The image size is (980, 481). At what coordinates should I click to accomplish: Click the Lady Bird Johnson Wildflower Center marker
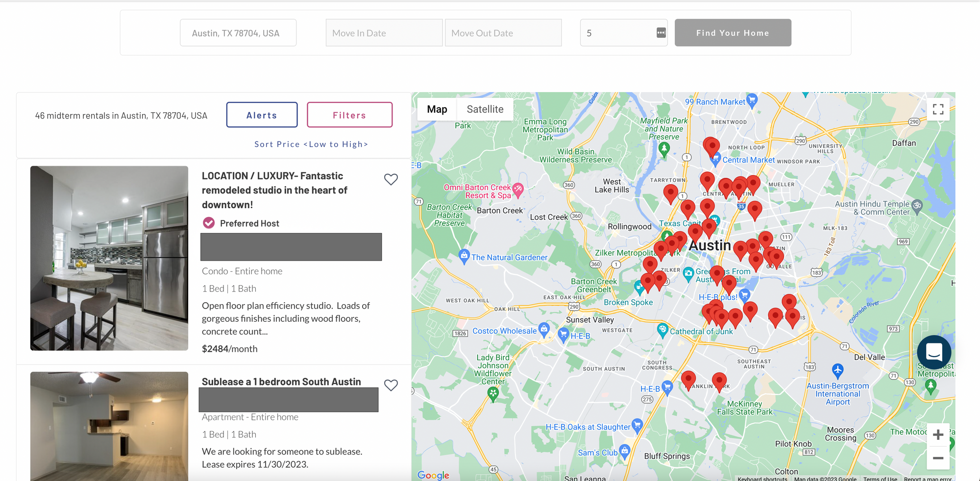point(493,394)
